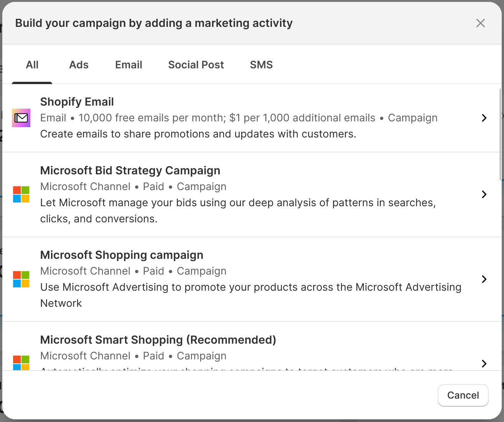This screenshot has width=504, height=422.
Task: Expand Microsoft Shopping campaign chevron
Action: (484, 279)
